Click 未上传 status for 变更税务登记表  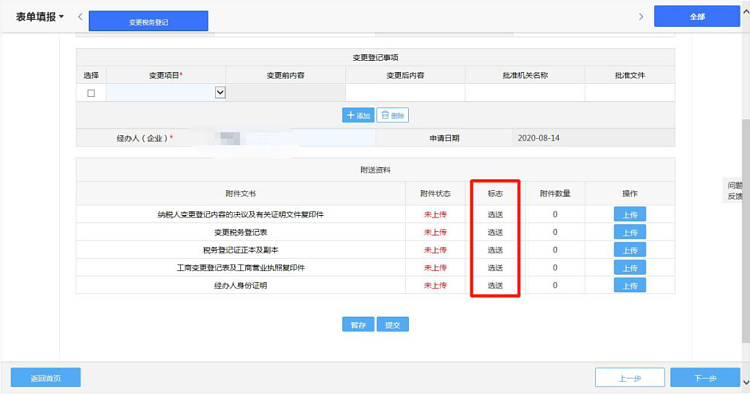(435, 232)
